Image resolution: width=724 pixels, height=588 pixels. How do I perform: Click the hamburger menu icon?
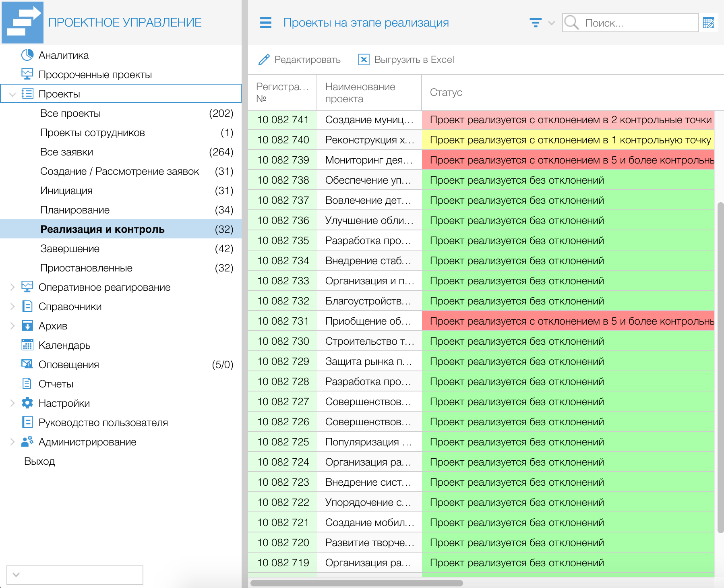265,23
